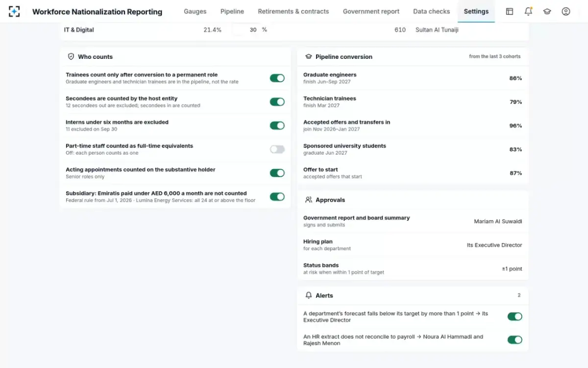The width and height of the screenshot is (588, 368).
Task: Click the Alerts count badge 2
Action: [519, 295]
